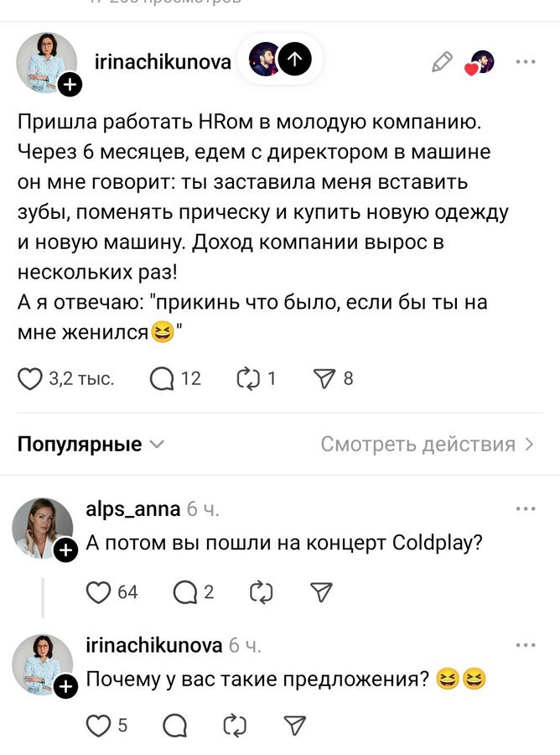Follow alps_anna using plus badge
The width and height of the screenshot is (560, 755).
coord(65,551)
